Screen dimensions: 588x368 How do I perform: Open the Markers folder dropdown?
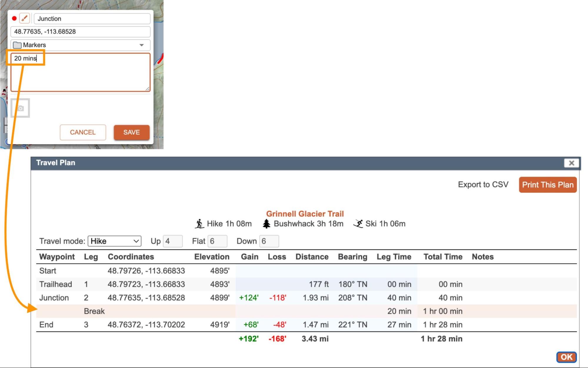141,45
